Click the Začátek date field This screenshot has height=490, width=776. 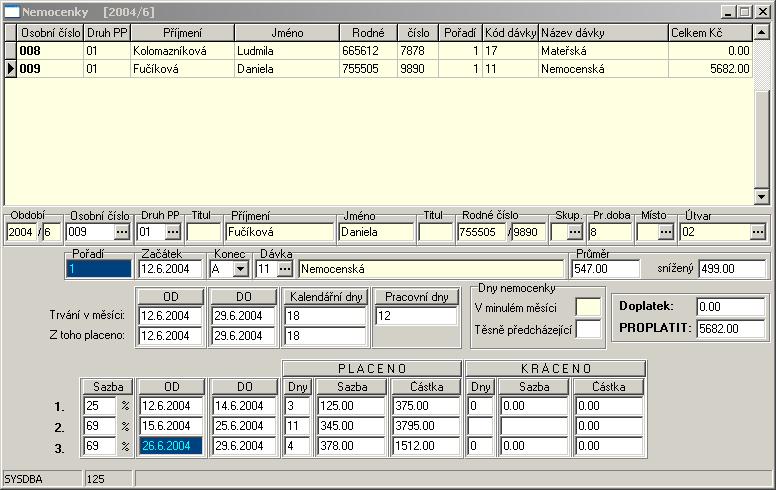(x=169, y=269)
